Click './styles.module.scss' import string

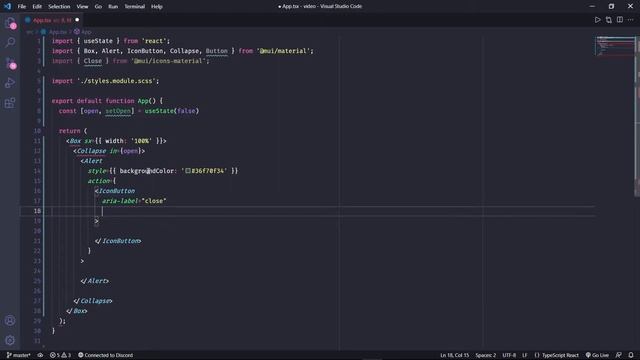(117, 81)
